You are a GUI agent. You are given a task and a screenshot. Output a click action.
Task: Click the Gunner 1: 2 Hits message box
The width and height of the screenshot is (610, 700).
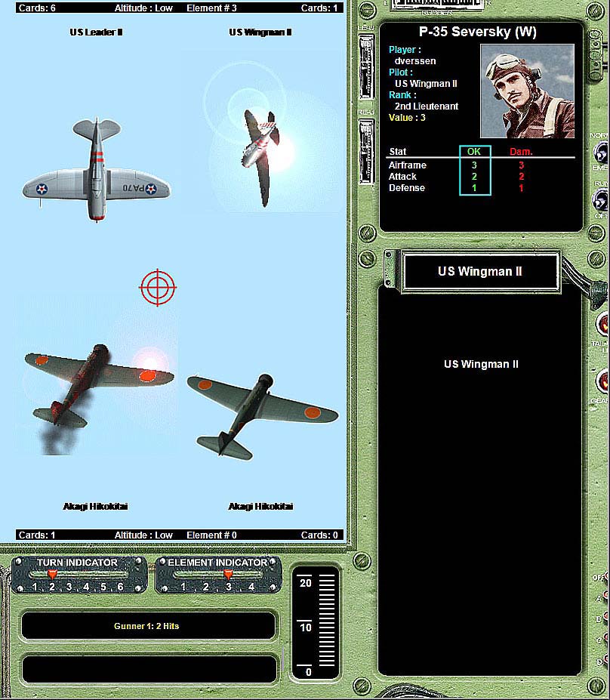pos(148,626)
